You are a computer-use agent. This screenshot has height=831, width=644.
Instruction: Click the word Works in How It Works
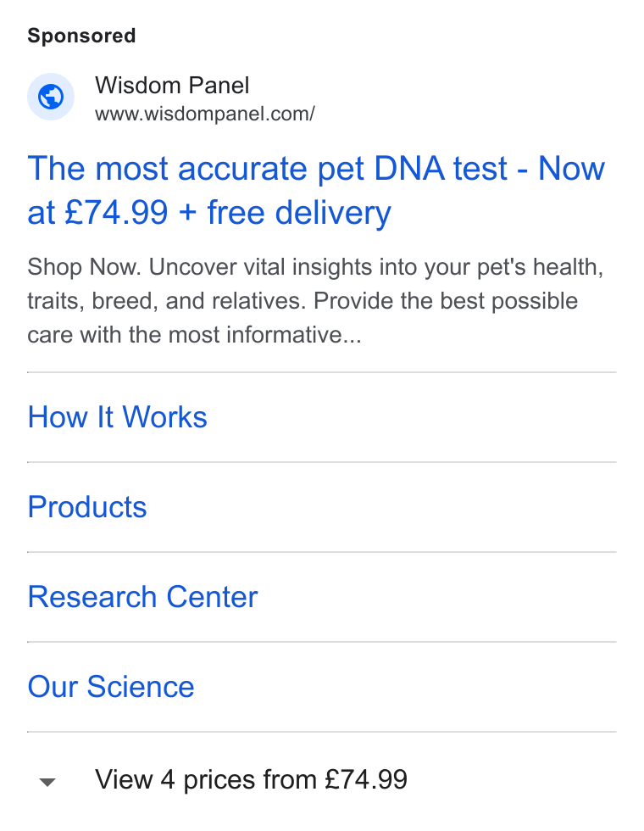(x=164, y=417)
